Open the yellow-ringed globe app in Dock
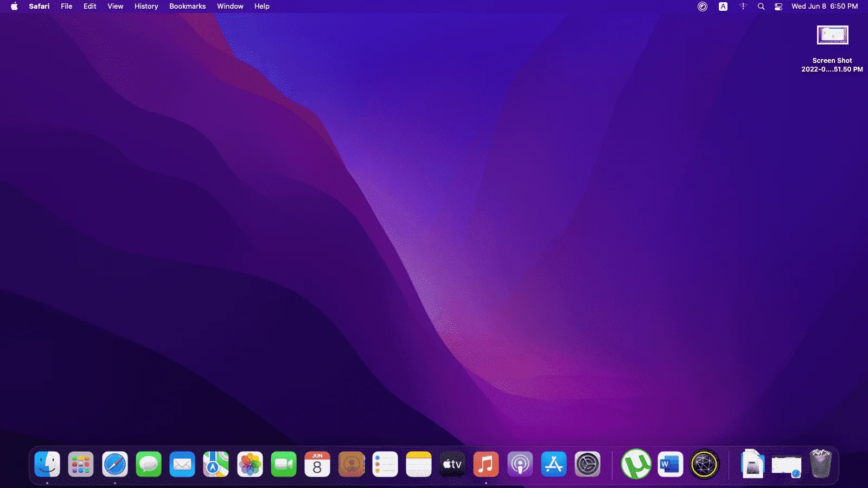The width and height of the screenshot is (868, 488). 704,465
